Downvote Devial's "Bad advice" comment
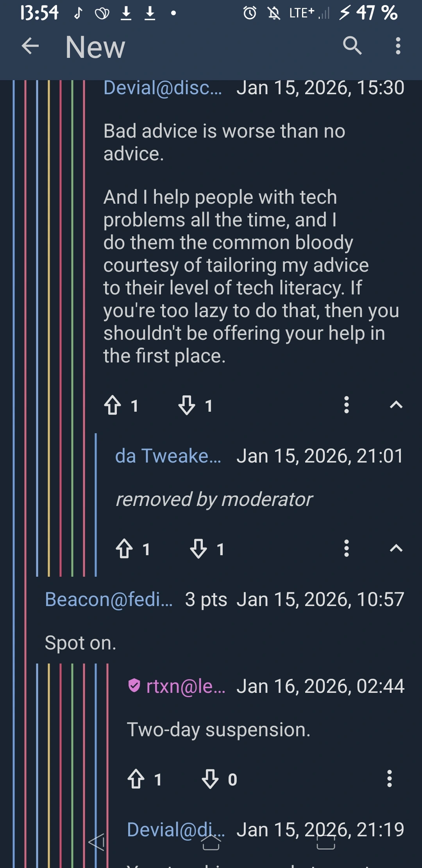 (x=187, y=405)
